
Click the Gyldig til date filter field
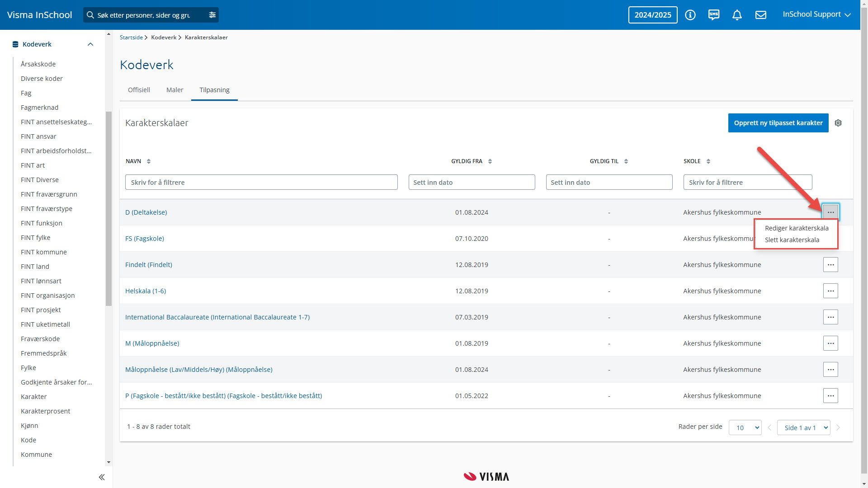[609, 183]
